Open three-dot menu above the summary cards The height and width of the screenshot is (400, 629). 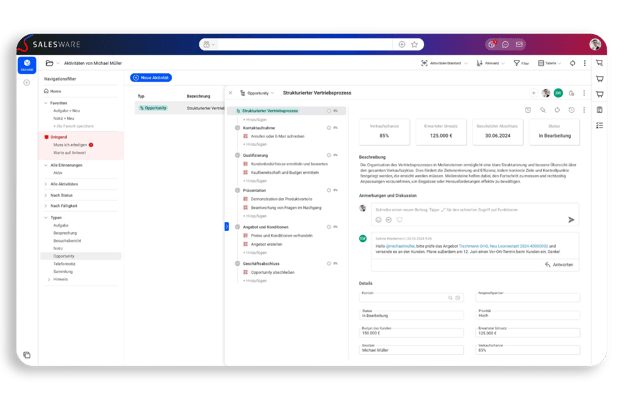tap(584, 110)
